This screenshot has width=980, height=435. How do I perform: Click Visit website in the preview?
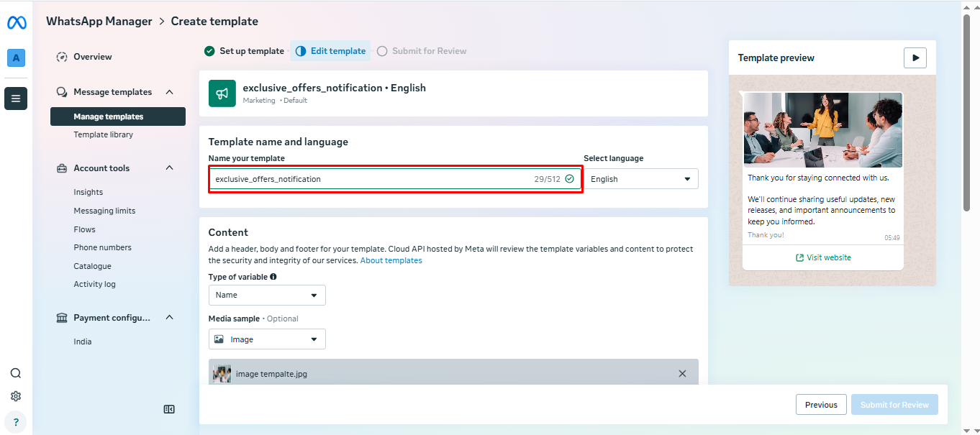tap(822, 257)
